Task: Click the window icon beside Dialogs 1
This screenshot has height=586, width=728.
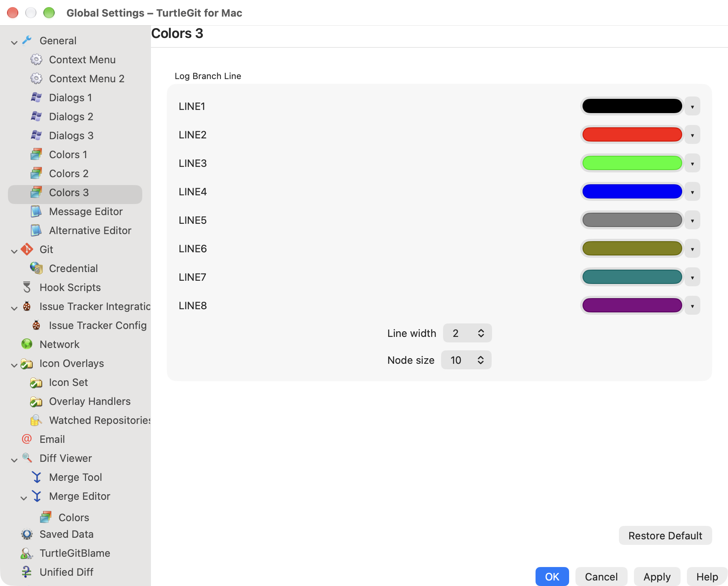Action: [36, 97]
